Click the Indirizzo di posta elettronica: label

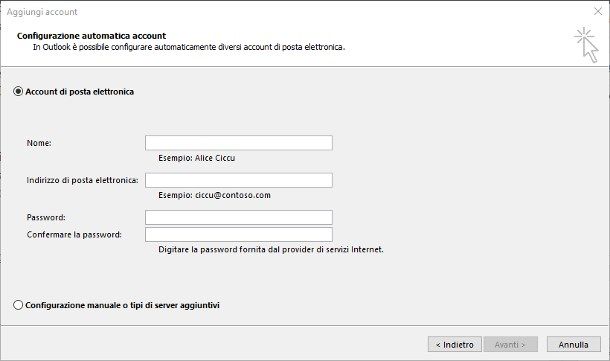82,180
